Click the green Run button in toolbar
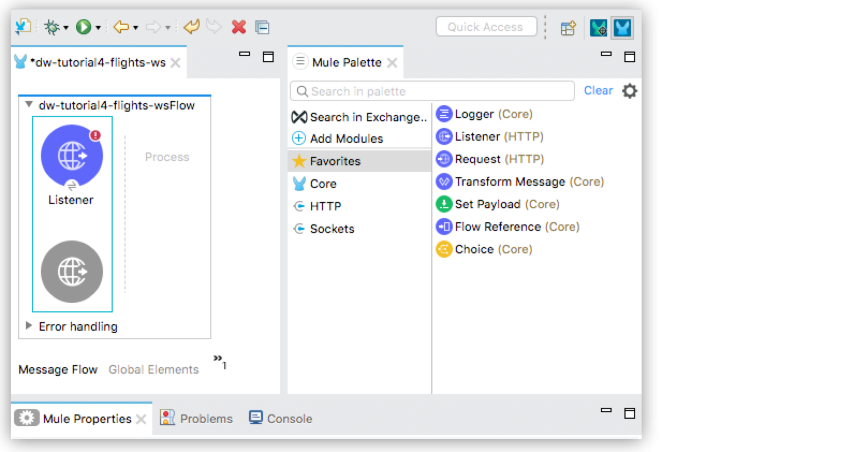Viewport: 868px width, 452px height. 83,27
